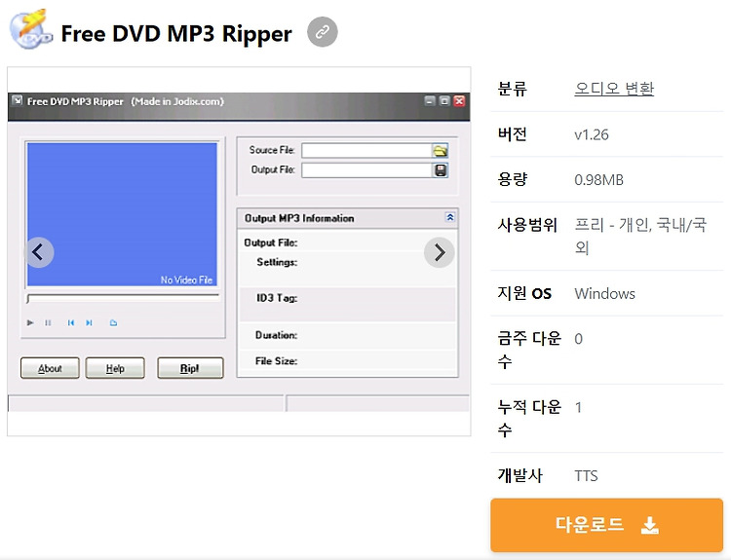Image resolution: width=731 pixels, height=560 pixels.
Task: Pause the video preview
Action: coord(48,322)
